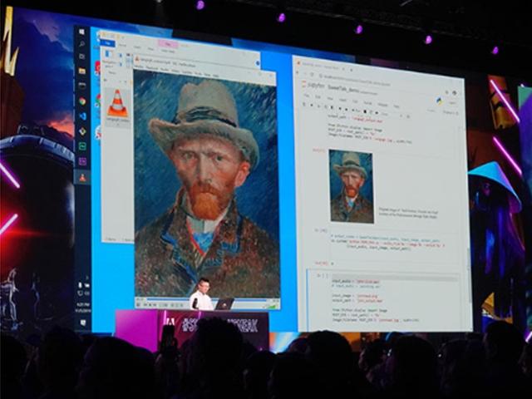Open Windows search from the taskbar
Viewport: 532px width, 399px height.
click(81, 44)
